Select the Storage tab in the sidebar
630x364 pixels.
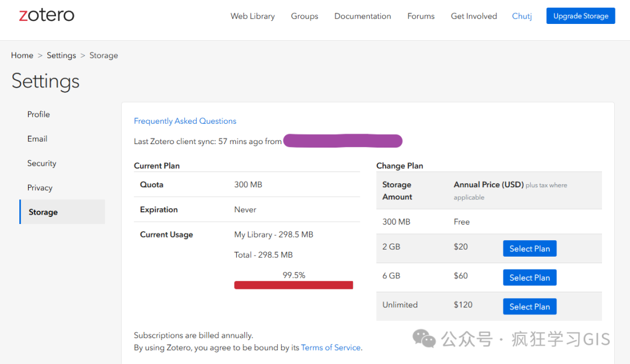tap(62, 212)
